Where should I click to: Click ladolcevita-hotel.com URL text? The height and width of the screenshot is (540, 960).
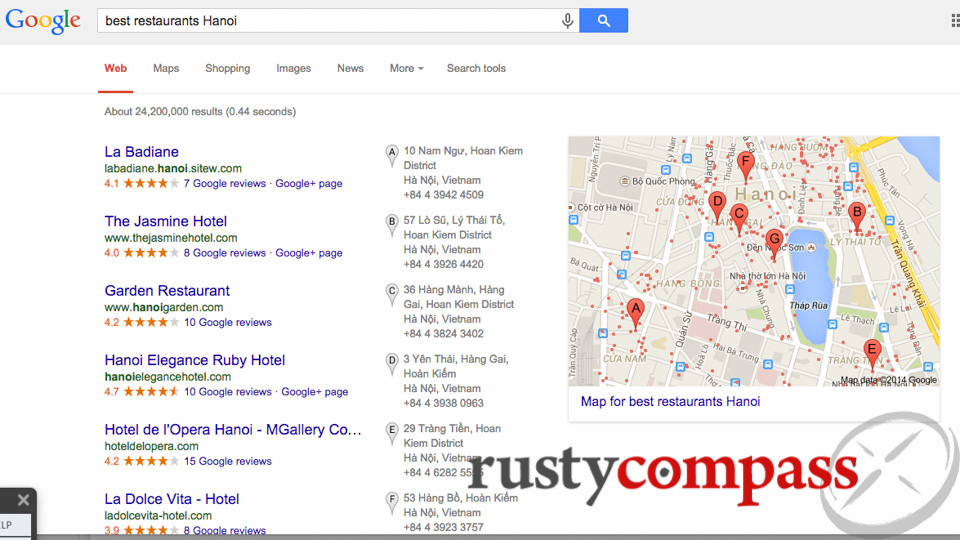(x=158, y=516)
